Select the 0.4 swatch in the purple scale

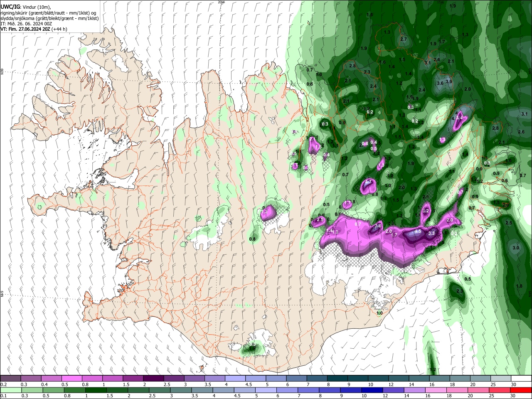tap(51, 379)
